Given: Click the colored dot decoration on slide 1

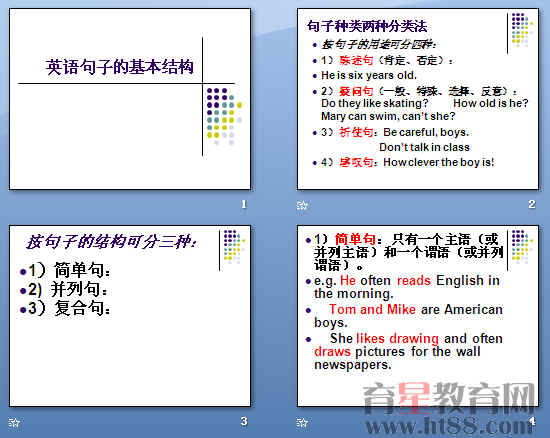Looking at the screenshot, I should coord(224,116).
